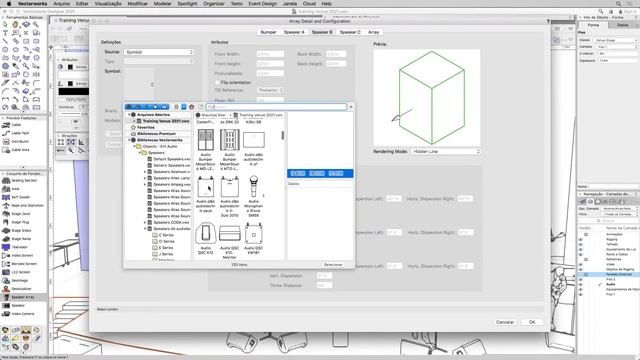Collapse Speakers d&b audiotechnik tree item

[x=145, y=229]
